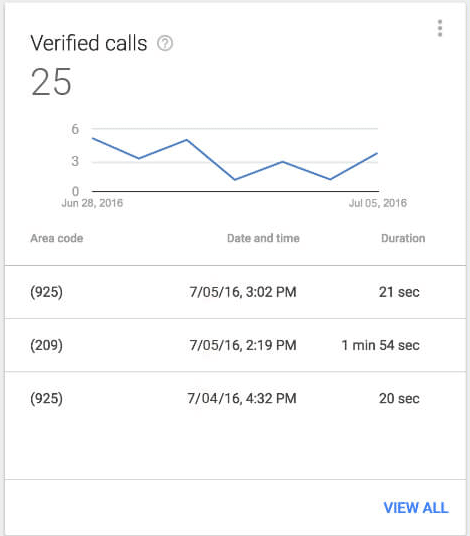Select the Date and time column header

pos(263,238)
